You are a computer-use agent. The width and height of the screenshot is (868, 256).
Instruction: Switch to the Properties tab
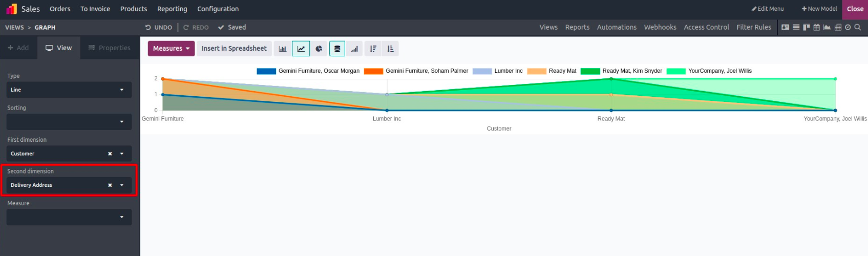click(110, 48)
